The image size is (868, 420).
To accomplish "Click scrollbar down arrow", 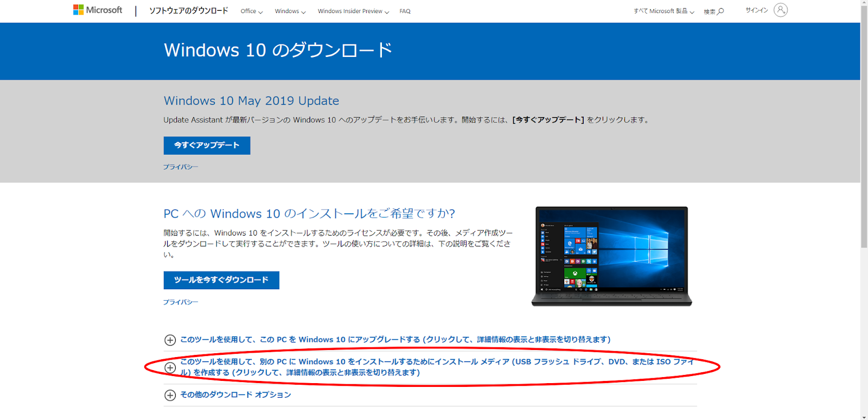I will (864, 417).
